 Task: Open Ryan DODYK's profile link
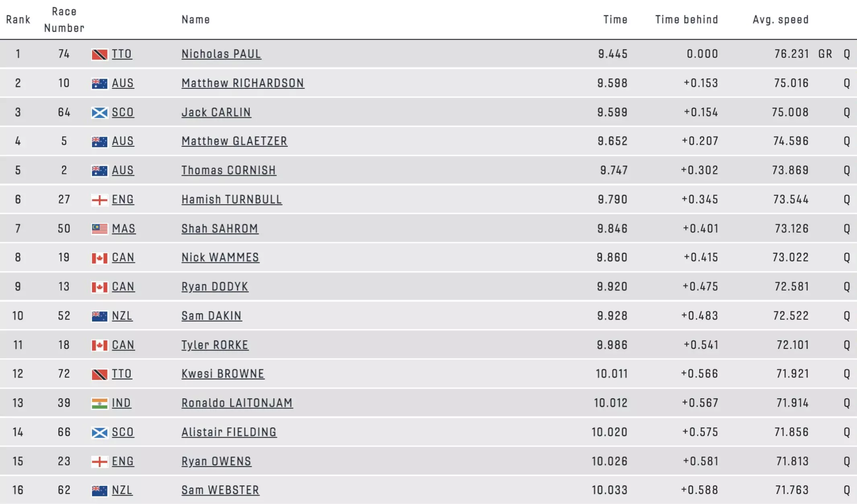(x=215, y=287)
